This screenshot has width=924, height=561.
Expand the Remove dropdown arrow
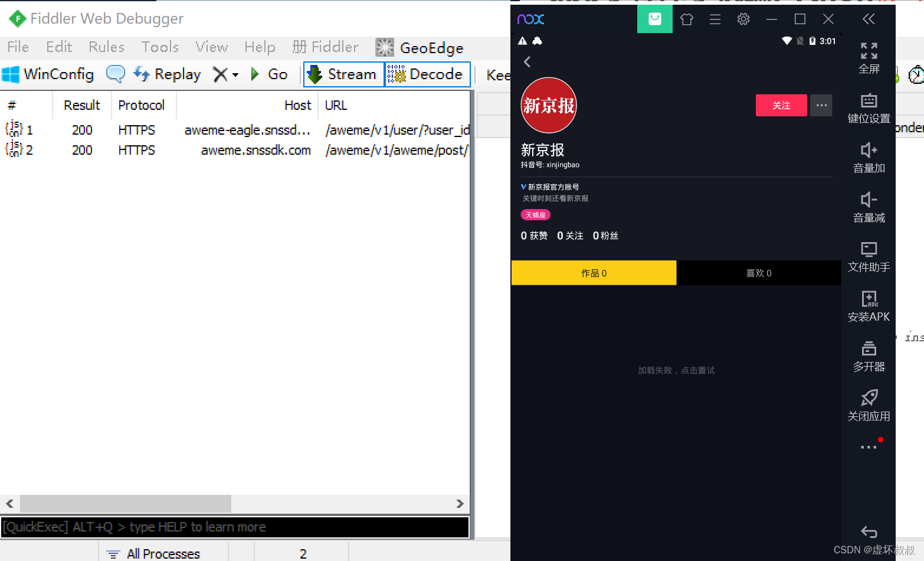(x=235, y=75)
